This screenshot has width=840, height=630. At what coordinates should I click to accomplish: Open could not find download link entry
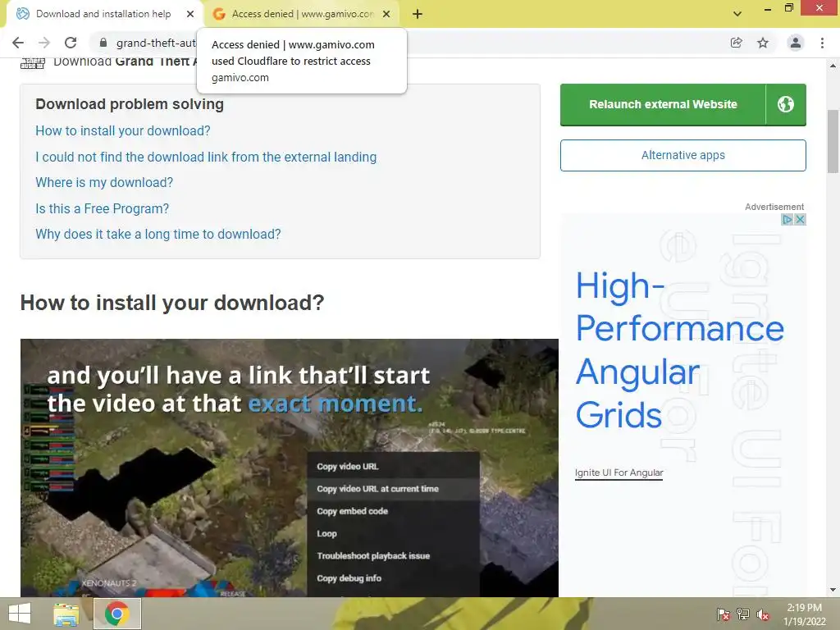point(206,157)
